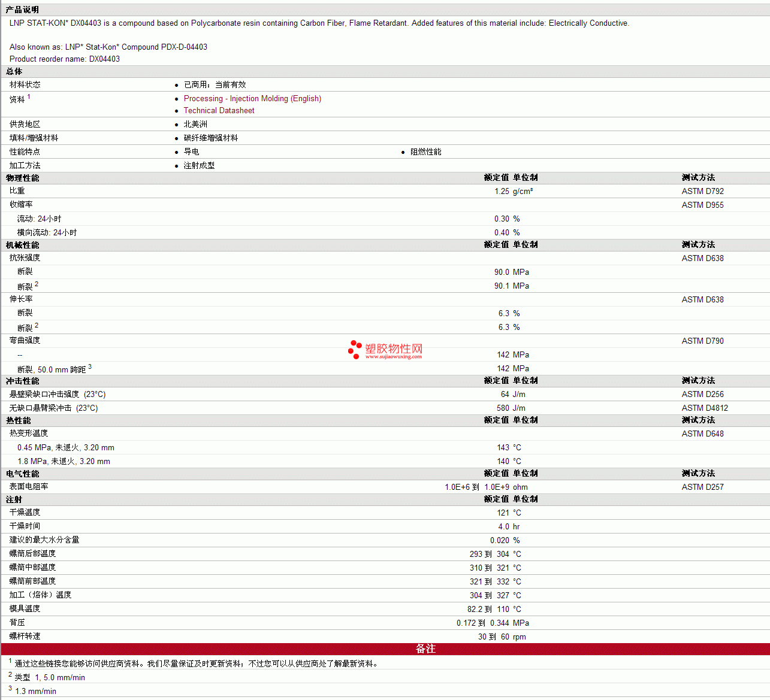Click the Product reorder name: DX04403 line

click(65, 59)
